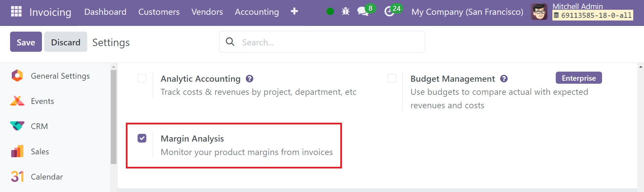Click the Analytic Accounting help question icon
The image size is (644, 192).
coord(249,79)
